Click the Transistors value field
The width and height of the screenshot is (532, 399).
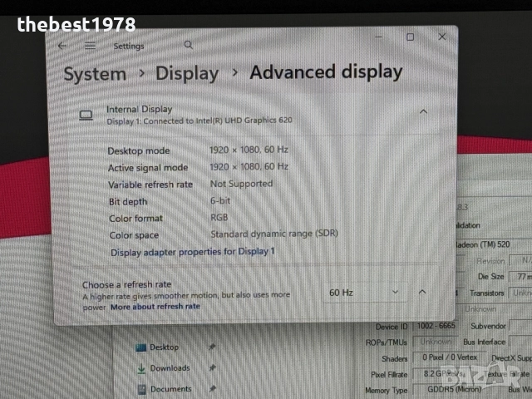point(520,293)
